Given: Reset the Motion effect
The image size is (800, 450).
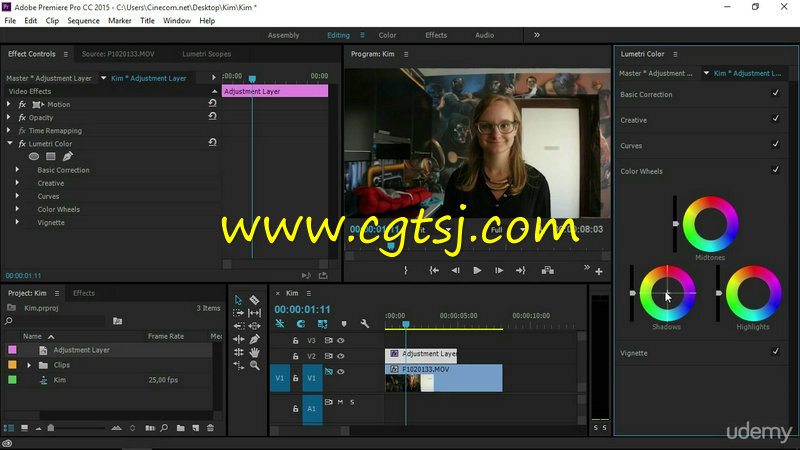Looking at the screenshot, I should 212,104.
